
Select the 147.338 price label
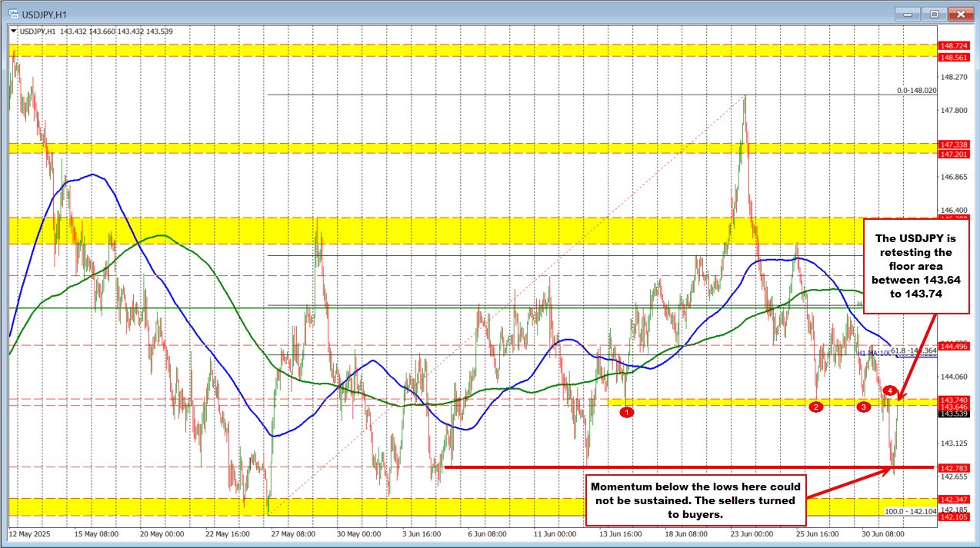(x=954, y=145)
